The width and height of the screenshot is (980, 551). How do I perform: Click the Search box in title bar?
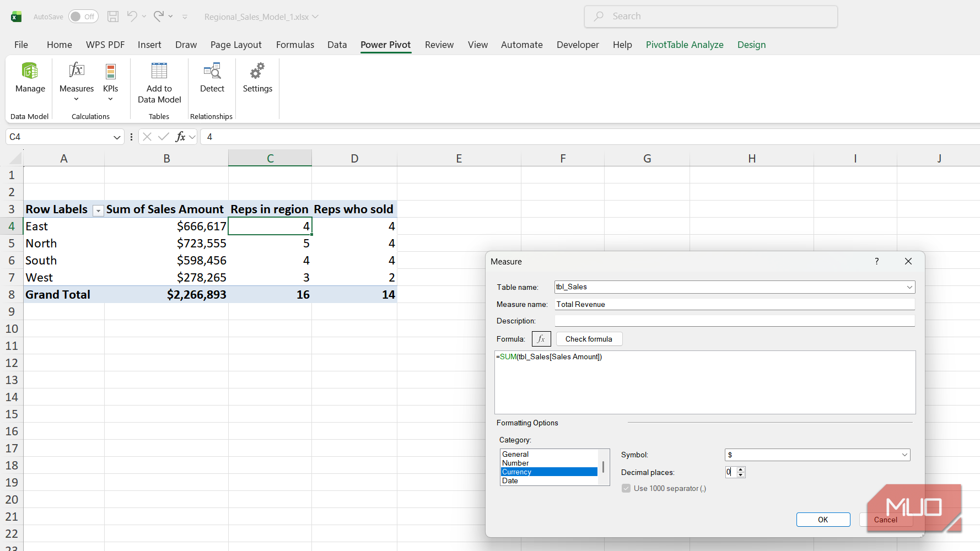point(710,17)
